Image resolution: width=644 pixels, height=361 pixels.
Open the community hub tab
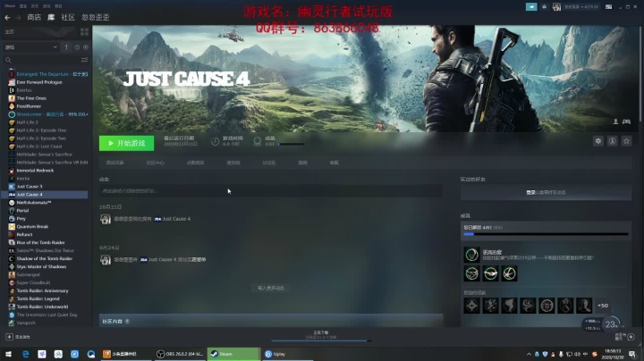pyautogui.click(x=156, y=163)
